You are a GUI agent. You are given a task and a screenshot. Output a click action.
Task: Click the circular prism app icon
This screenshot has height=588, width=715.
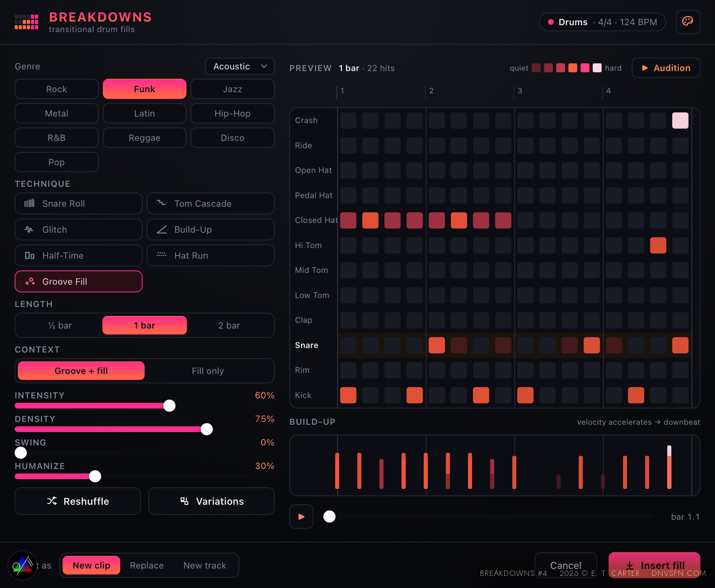(x=23, y=565)
